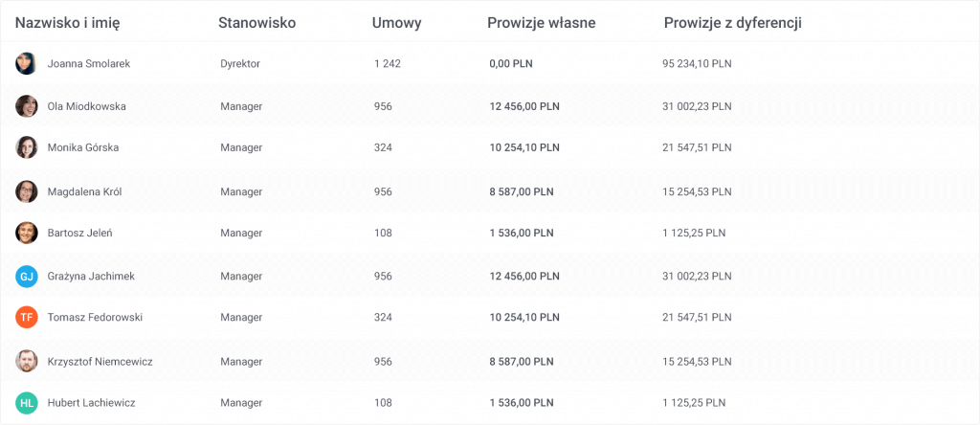
Task: Sort table by Prowizje własne header
Action: (x=542, y=24)
